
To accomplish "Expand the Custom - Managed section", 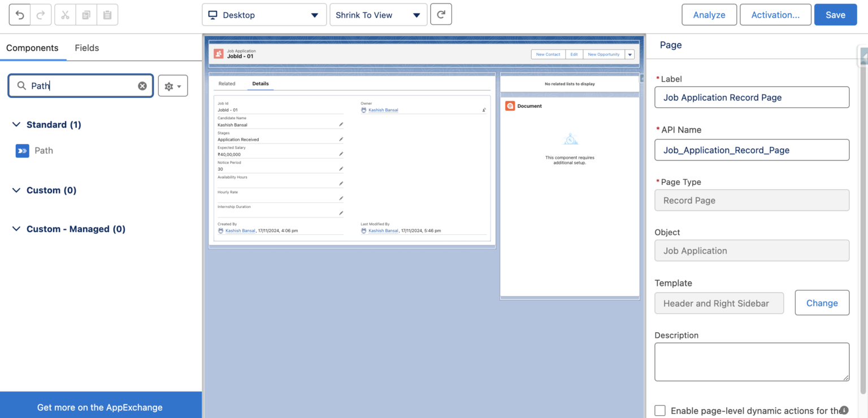I will (x=16, y=229).
